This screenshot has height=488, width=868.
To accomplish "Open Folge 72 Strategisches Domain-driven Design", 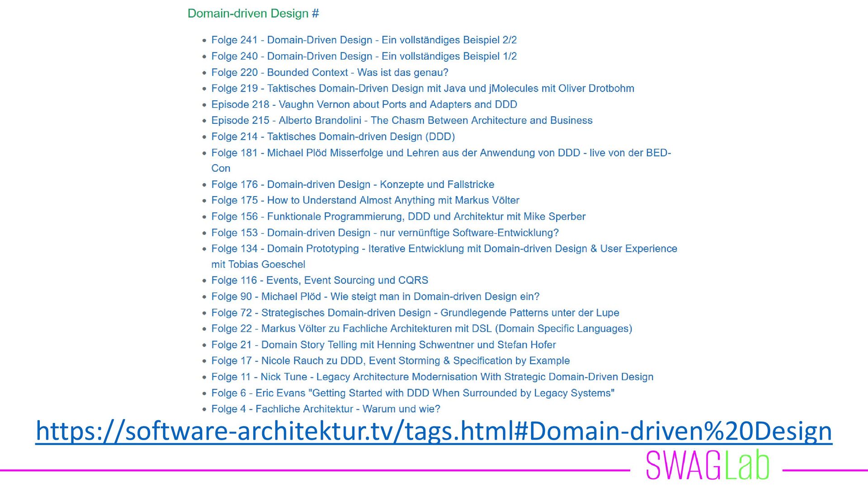I will tap(415, 313).
